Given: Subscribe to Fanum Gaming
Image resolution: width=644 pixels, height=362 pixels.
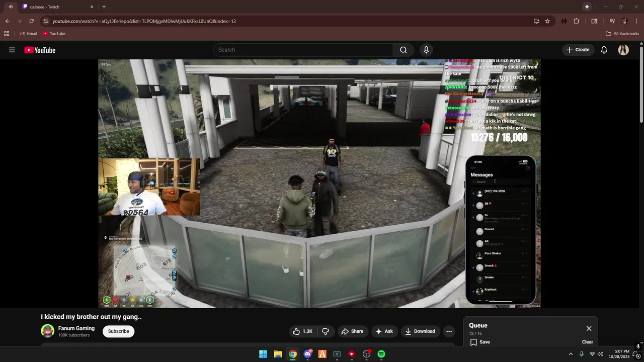Looking at the screenshot, I should point(118,331).
